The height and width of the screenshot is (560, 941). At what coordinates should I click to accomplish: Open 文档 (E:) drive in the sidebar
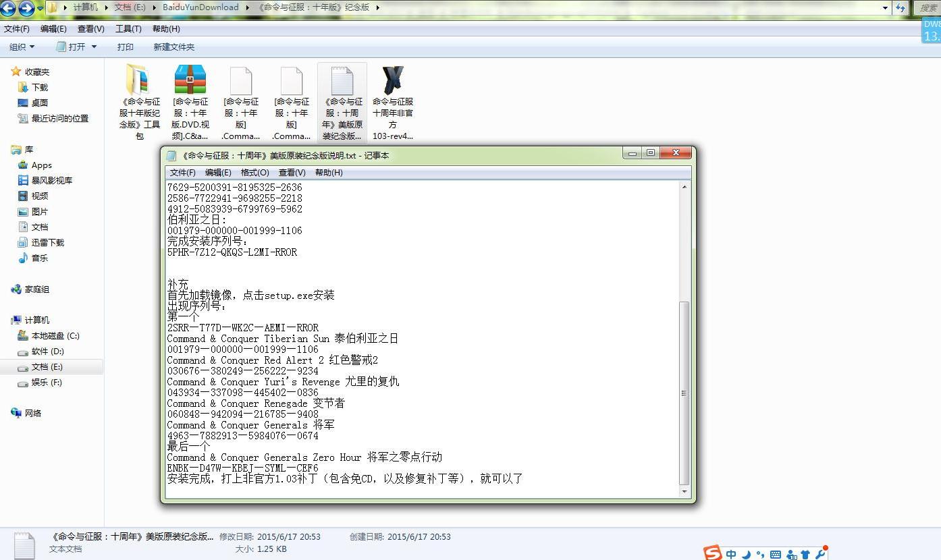41,366
